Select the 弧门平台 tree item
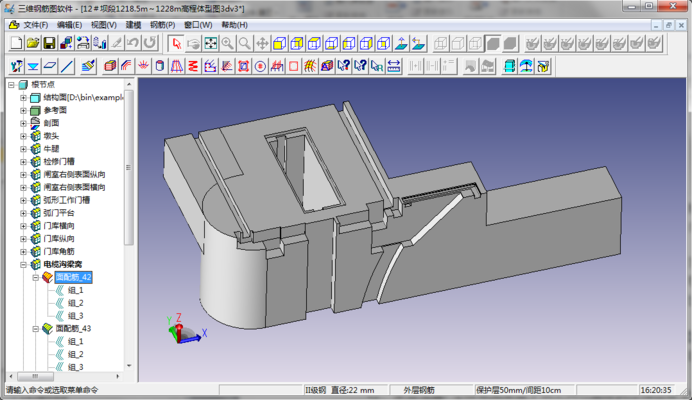The height and width of the screenshot is (400, 692). pyautogui.click(x=59, y=213)
